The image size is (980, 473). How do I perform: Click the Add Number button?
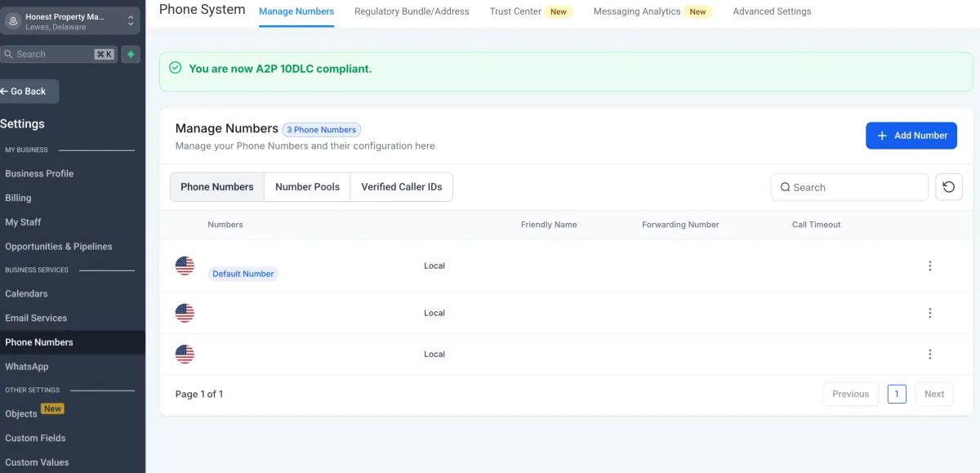tap(911, 136)
